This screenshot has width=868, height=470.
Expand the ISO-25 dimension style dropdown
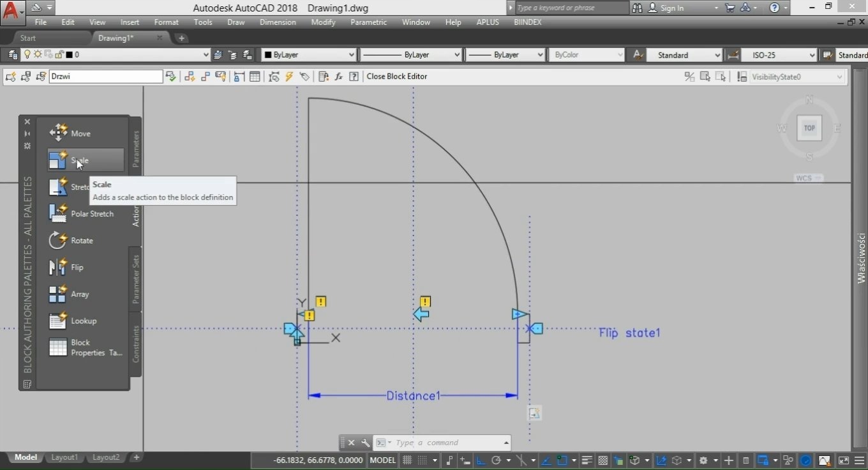811,55
